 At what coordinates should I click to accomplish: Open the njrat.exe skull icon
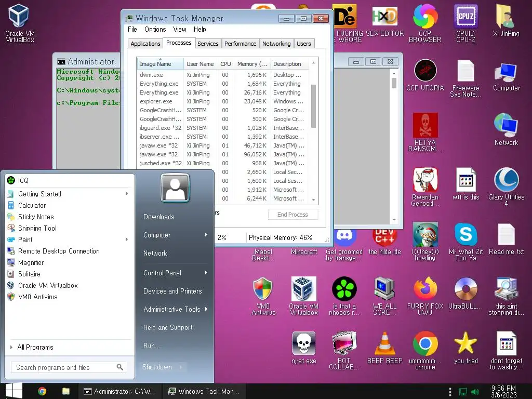point(303,348)
